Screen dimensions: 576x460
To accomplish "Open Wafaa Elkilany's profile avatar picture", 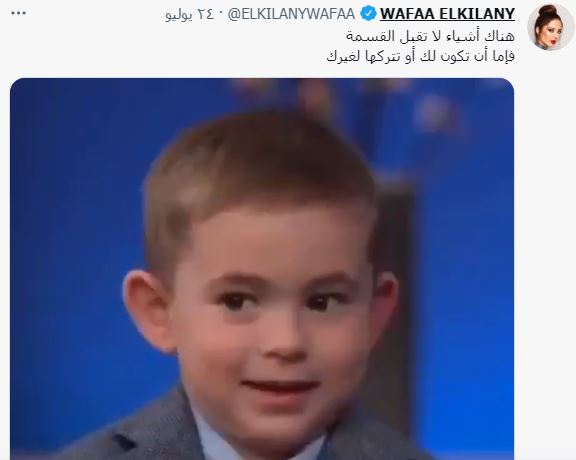I will 550,28.
